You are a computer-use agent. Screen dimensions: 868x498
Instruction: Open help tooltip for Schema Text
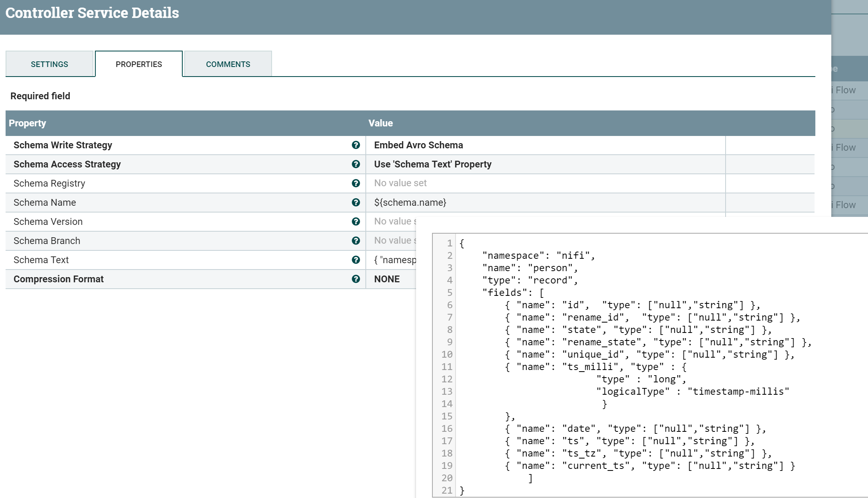click(355, 260)
